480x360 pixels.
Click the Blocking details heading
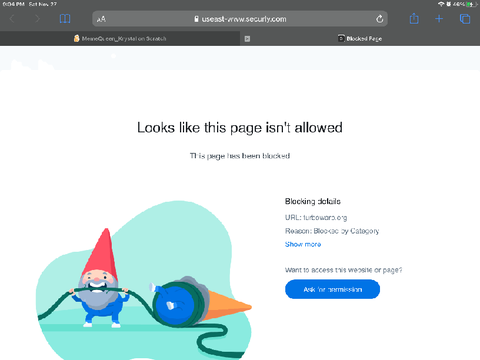click(313, 201)
